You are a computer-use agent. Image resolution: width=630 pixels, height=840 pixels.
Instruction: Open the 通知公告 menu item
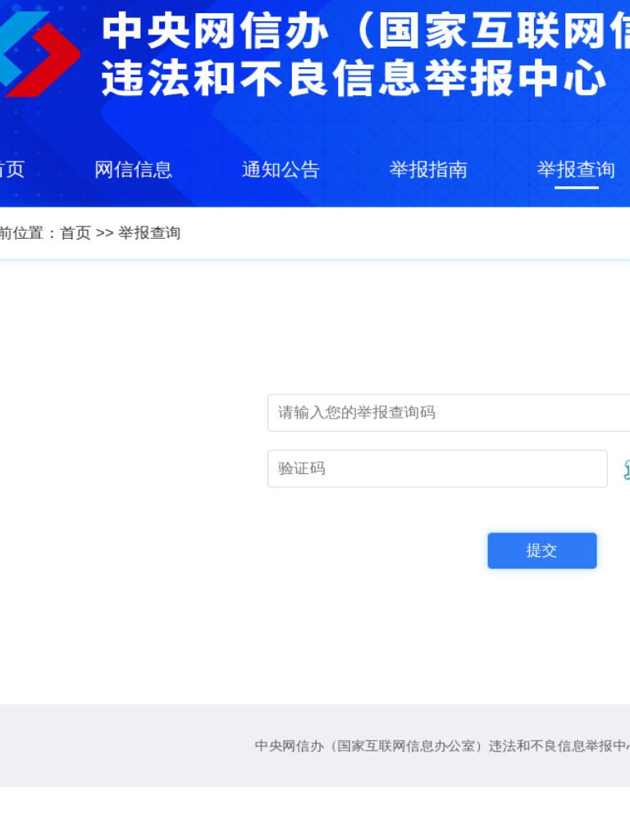point(281,170)
